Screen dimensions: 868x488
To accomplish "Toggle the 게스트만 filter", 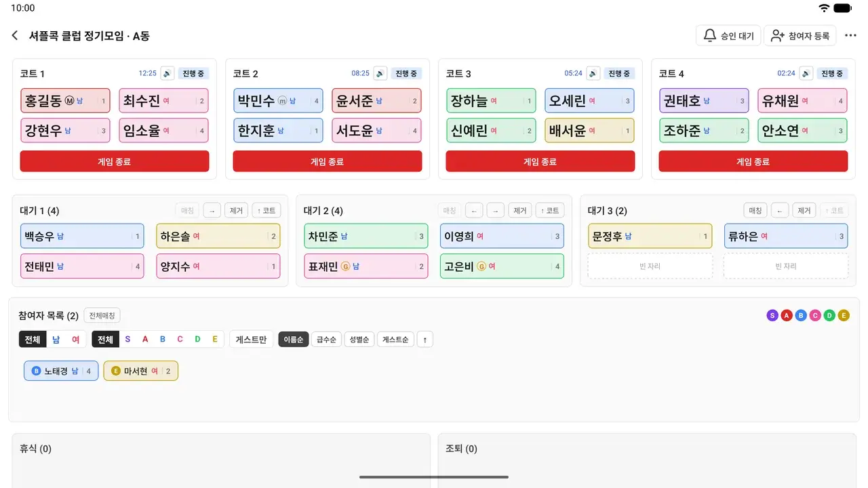I will pyautogui.click(x=251, y=340).
